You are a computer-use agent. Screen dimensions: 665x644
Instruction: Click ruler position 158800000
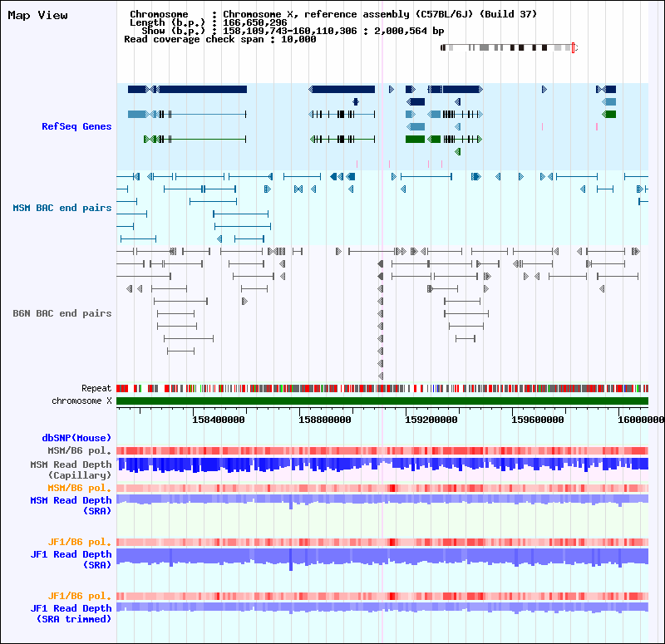click(325, 420)
